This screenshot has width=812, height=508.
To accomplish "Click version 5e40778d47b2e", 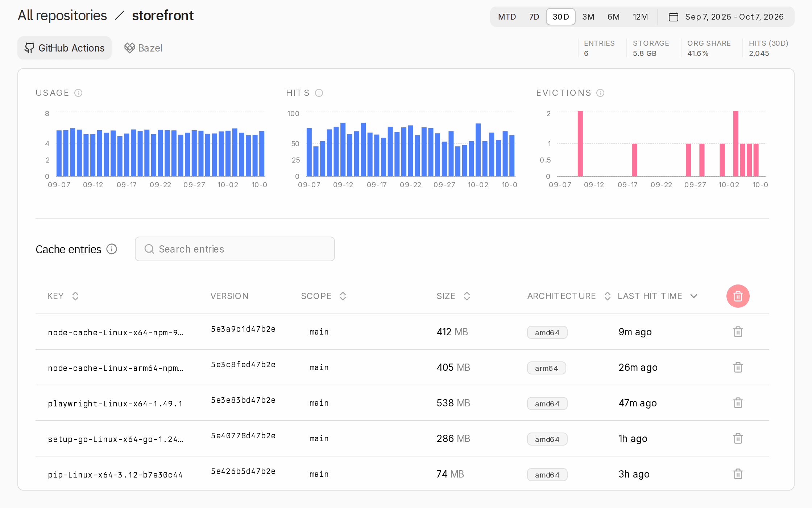I will pos(243,436).
